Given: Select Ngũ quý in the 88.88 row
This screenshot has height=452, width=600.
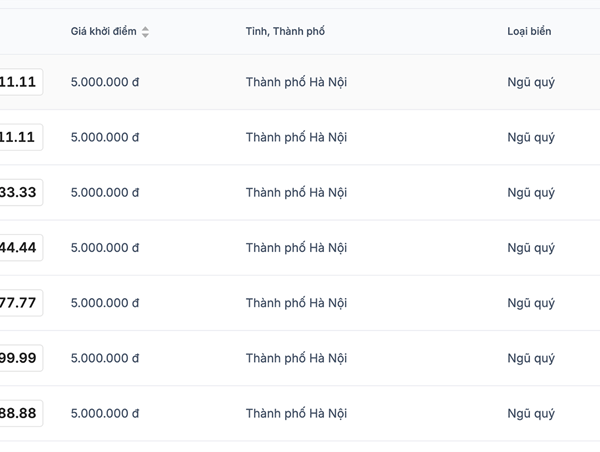Looking at the screenshot, I should click(x=530, y=413).
